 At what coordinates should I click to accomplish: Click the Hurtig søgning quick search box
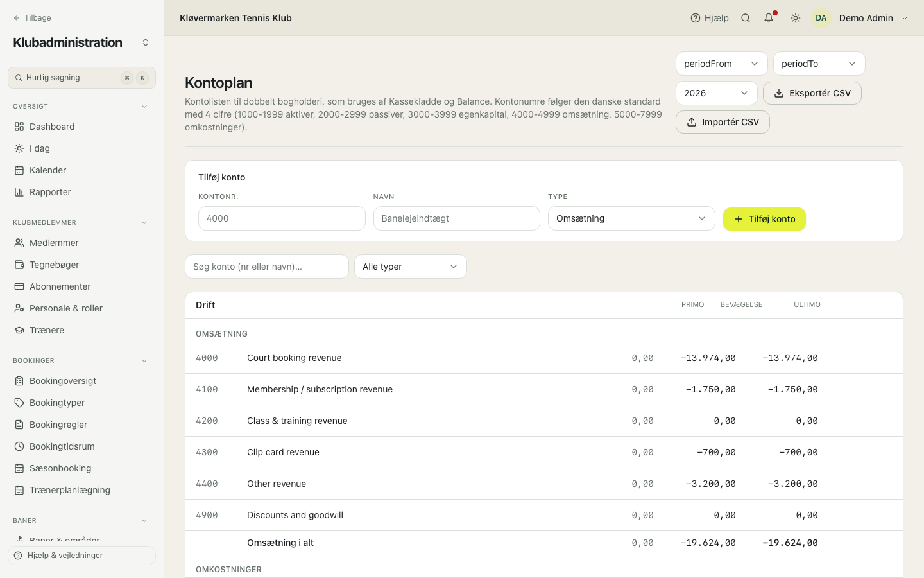[81, 78]
